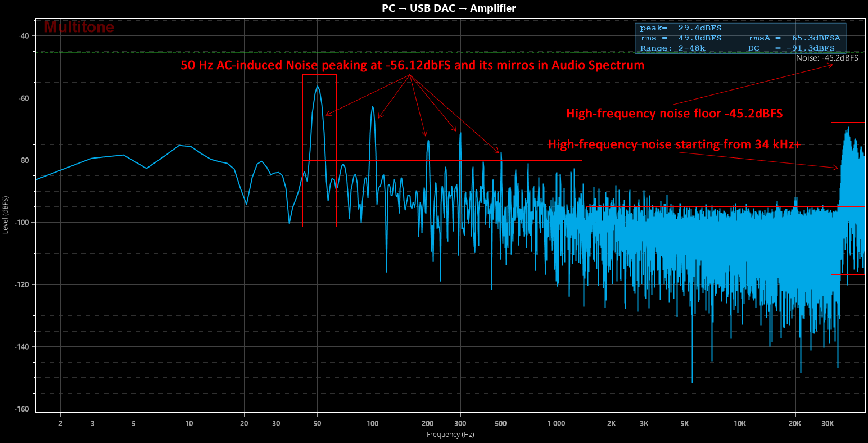Click the 20K frequency tick label
The height and width of the screenshot is (443, 868).
tap(794, 423)
